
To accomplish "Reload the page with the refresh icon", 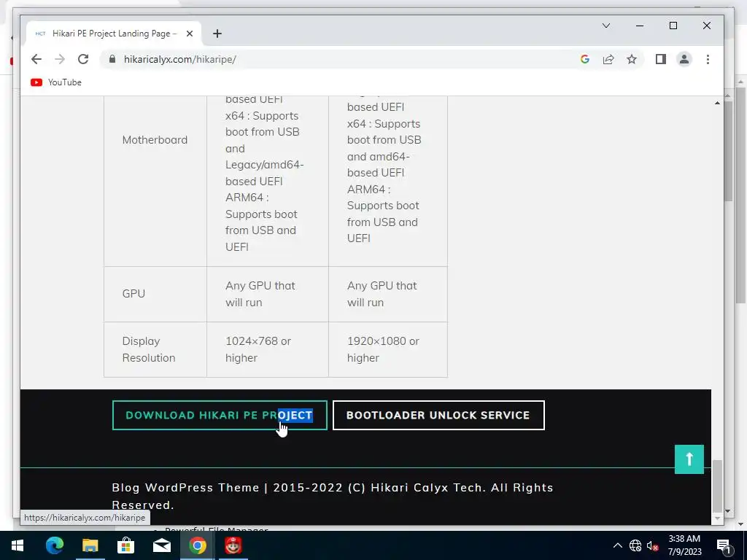I will coord(83,59).
